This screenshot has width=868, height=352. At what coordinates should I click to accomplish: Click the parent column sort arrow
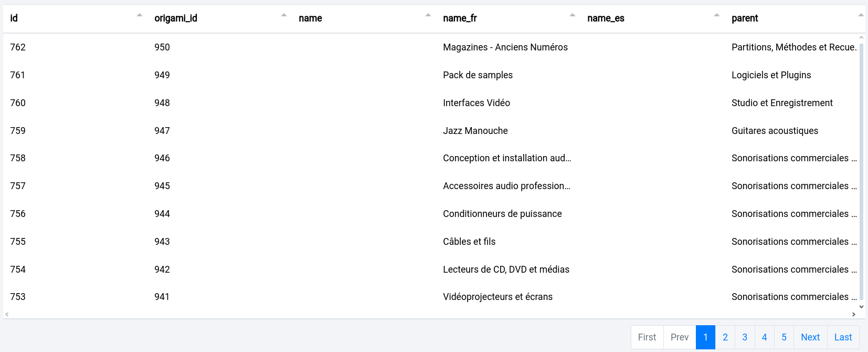pos(861,15)
